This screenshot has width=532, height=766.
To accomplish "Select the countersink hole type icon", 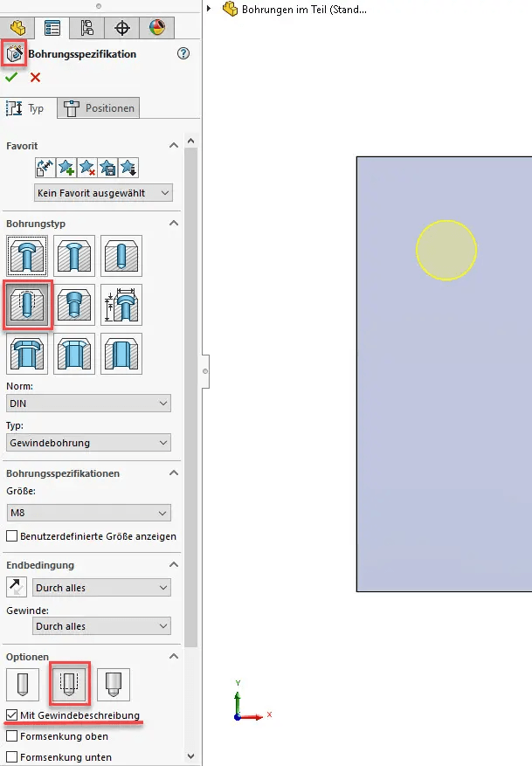I will coord(74,257).
